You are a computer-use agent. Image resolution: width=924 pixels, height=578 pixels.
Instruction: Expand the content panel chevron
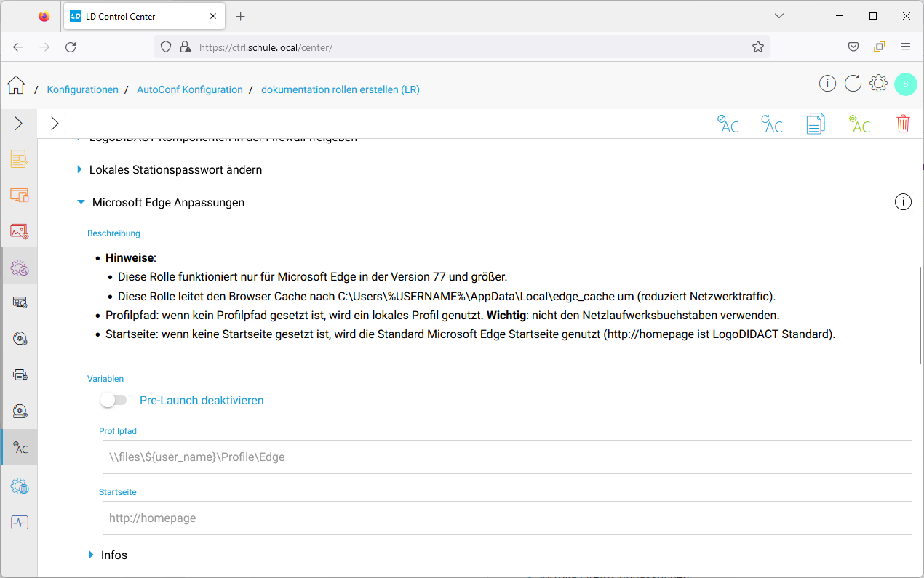tap(55, 124)
